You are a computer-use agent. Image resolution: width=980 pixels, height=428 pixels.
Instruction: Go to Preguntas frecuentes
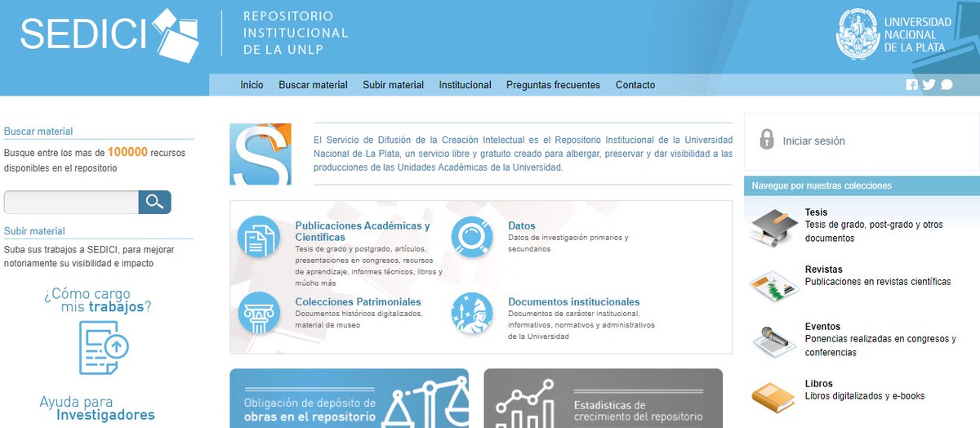click(553, 85)
